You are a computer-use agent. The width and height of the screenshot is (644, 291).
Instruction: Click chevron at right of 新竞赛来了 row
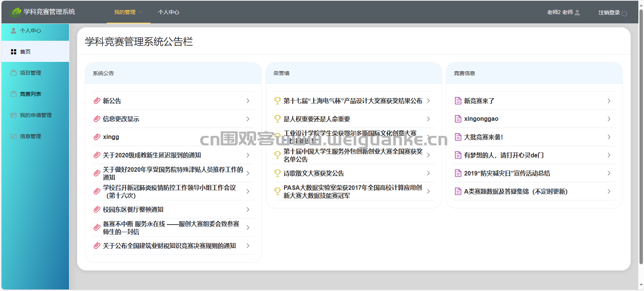(609, 101)
